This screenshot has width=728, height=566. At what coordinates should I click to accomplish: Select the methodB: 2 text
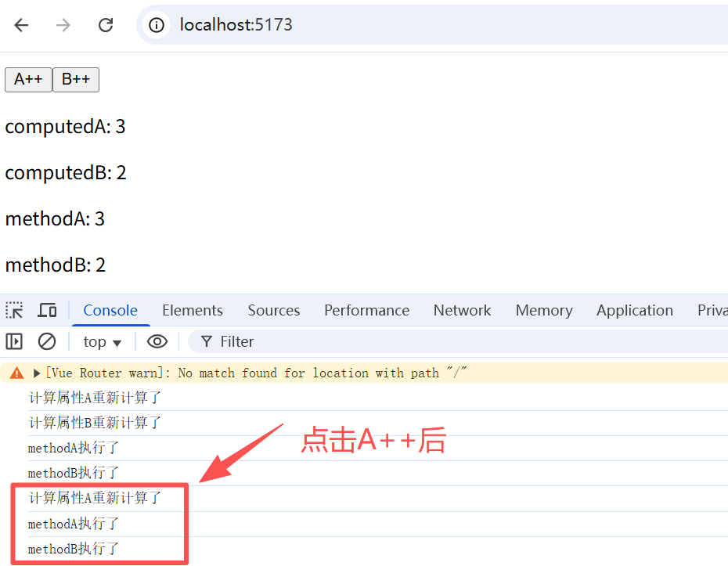[56, 265]
